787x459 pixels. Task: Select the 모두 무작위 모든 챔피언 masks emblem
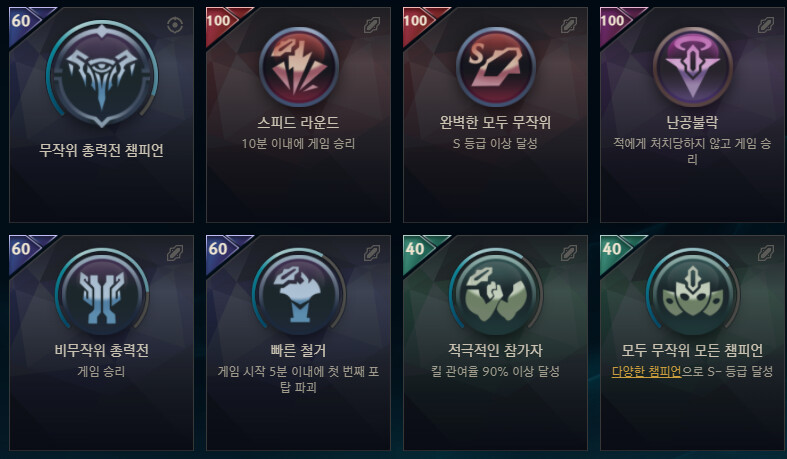[x=692, y=293]
